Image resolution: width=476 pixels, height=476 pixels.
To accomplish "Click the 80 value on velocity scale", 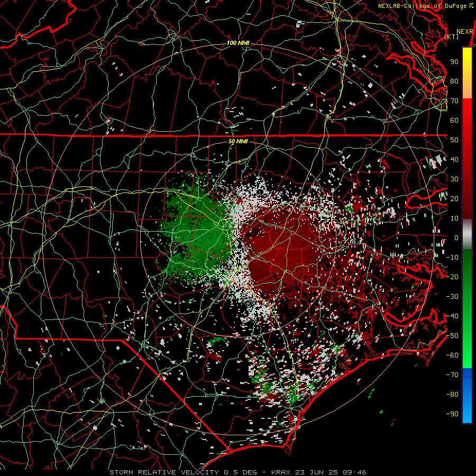I will tap(454, 81).
